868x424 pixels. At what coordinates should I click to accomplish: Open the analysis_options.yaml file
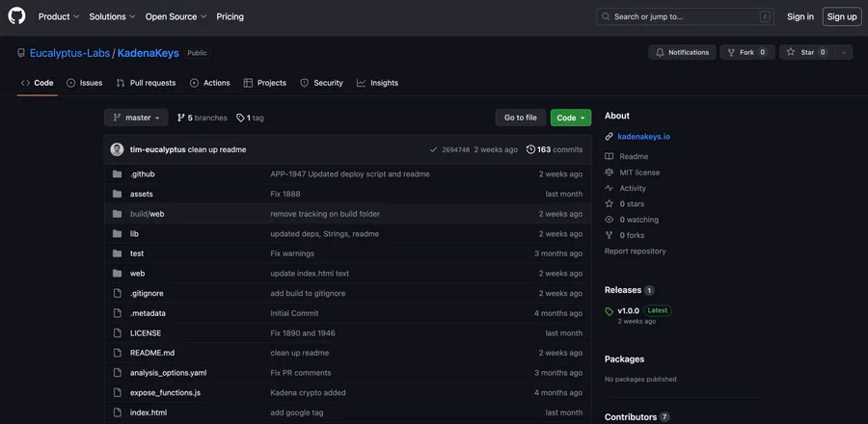coord(168,373)
